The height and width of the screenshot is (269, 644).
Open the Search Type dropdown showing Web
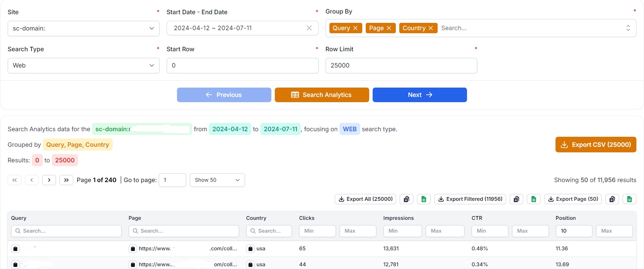pyautogui.click(x=83, y=65)
